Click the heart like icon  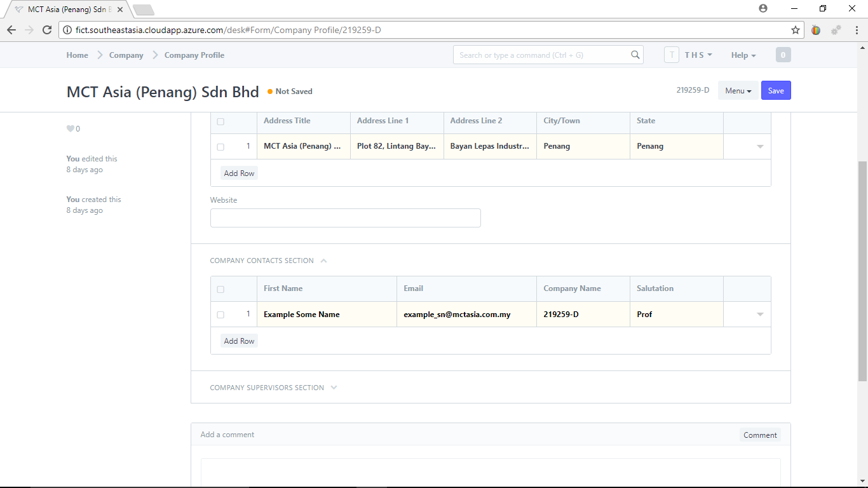pos(71,129)
